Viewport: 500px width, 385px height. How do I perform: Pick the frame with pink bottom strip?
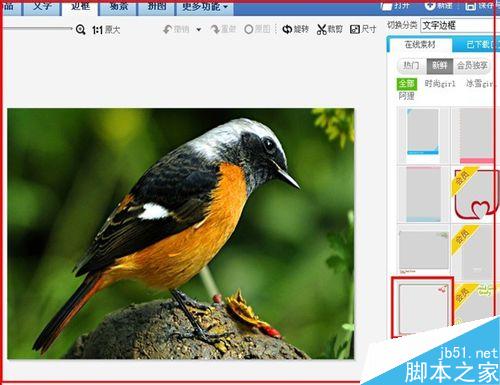[x=476, y=135]
